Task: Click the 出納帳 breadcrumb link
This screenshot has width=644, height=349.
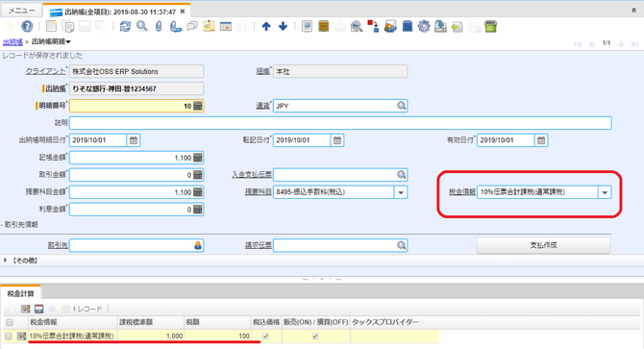Action: pos(12,41)
